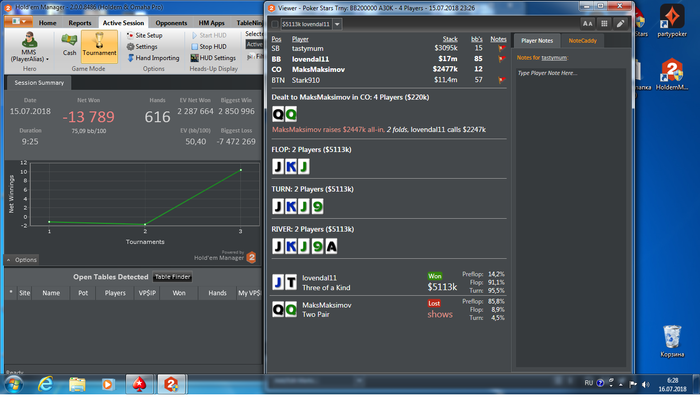The height and width of the screenshot is (419, 700).
Task: Open the $5113k lovendal11 hand dropdown
Action: [x=337, y=24]
